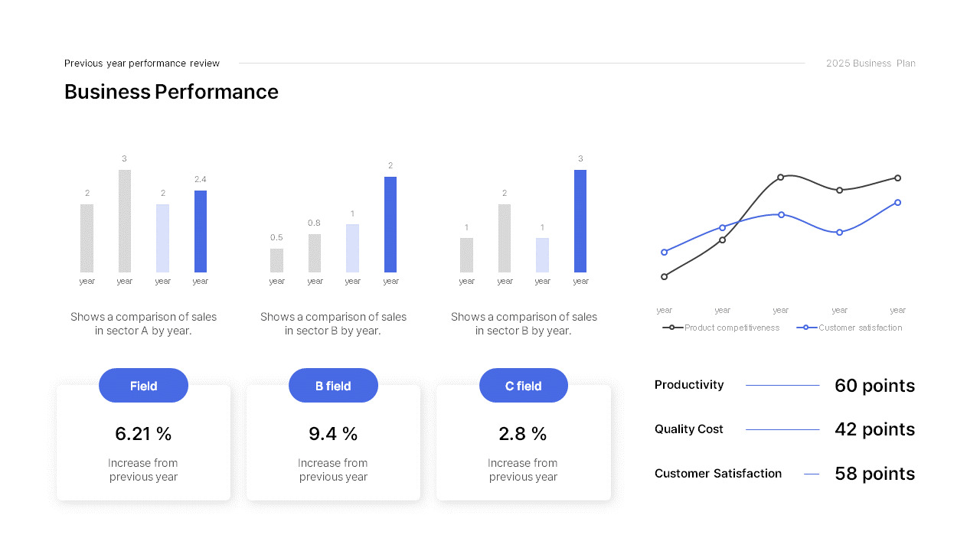Click the 42 points Quality Cost score
Viewport: 980px width, 551px height.
tap(874, 429)
